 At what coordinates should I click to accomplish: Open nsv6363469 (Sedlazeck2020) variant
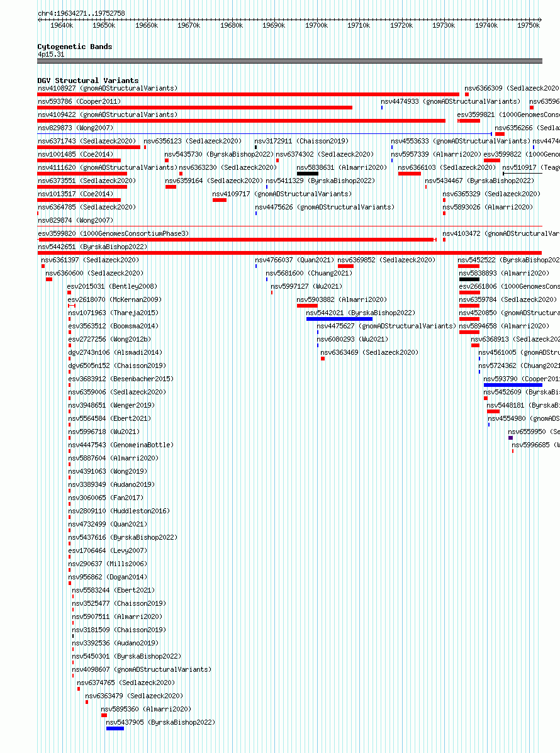[x=369, y=352]
